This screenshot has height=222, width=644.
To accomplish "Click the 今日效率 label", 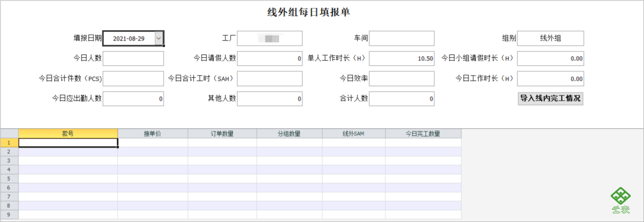I will [354, 79].
